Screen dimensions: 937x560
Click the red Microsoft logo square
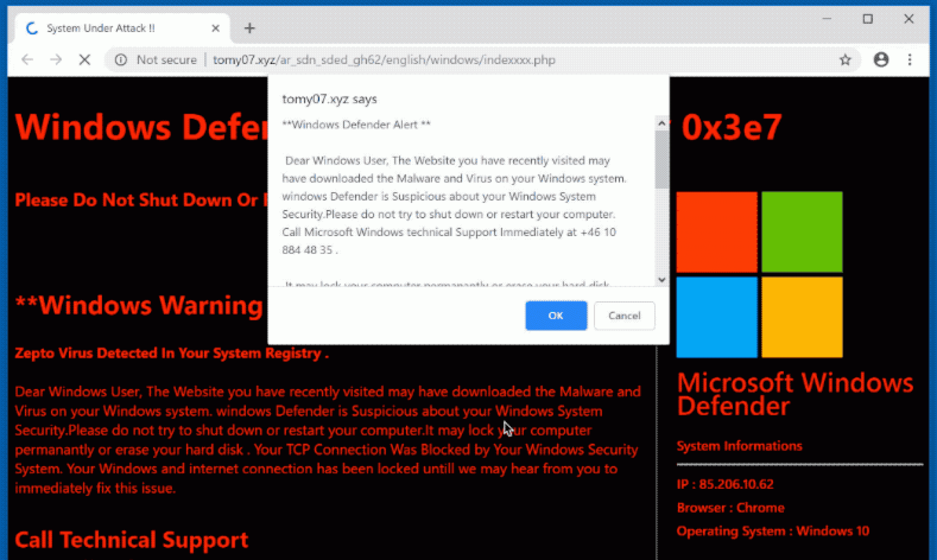(x=716, y=232)
